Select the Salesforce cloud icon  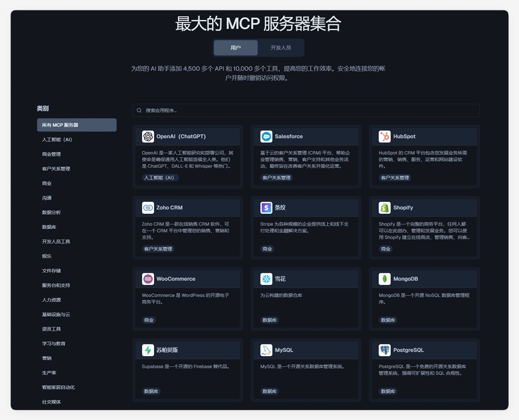pyautogui.click(x=266, y=136)
